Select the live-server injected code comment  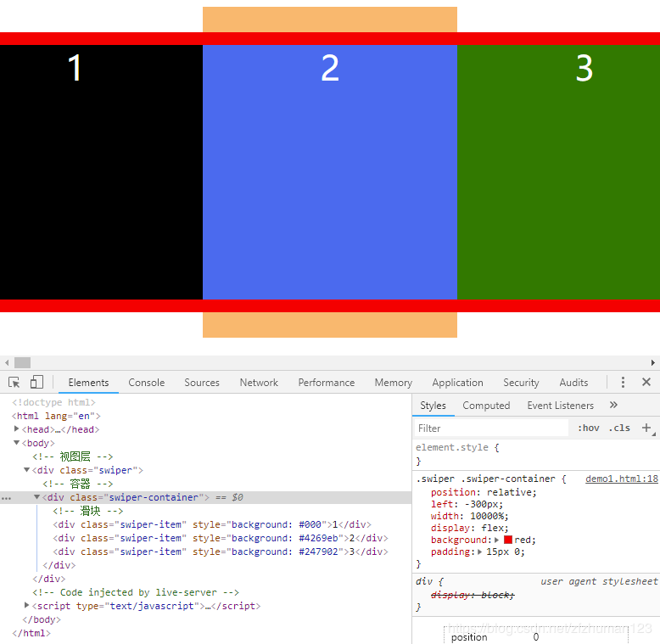[x=136, y=592]
